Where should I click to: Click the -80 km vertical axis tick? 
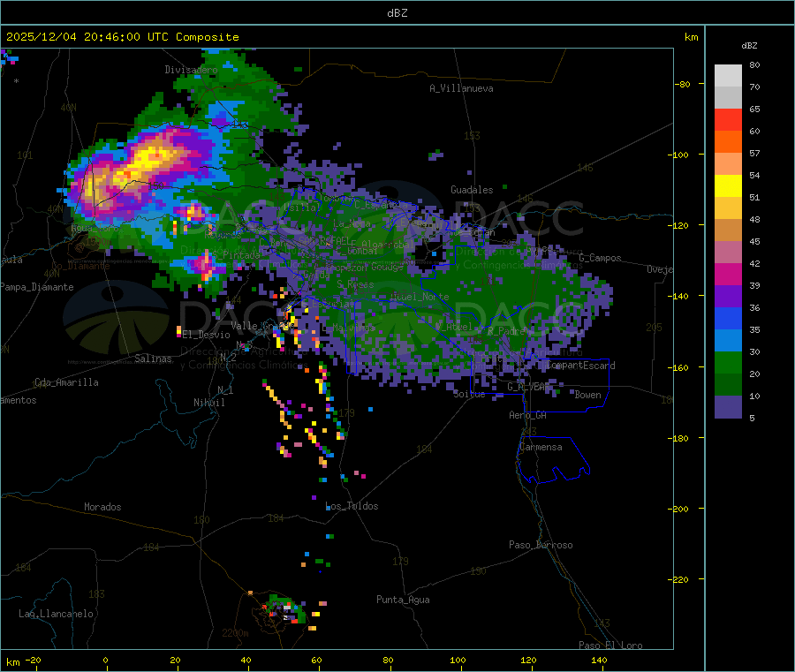(x=682, y=84)
